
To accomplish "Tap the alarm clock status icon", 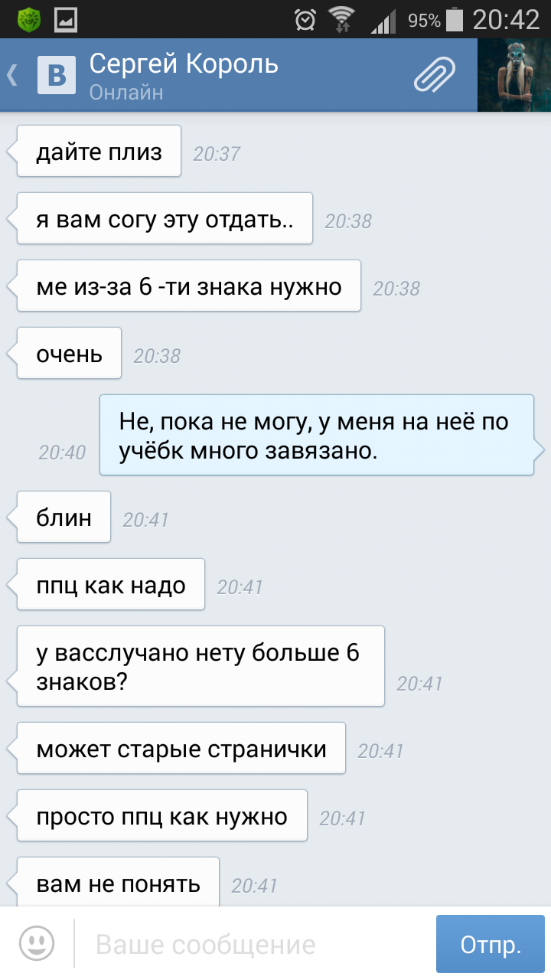I will tap(305, 19).
